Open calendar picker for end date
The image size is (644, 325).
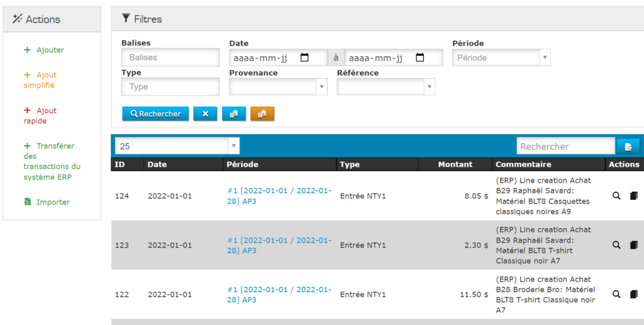click(x=419, y=57)
